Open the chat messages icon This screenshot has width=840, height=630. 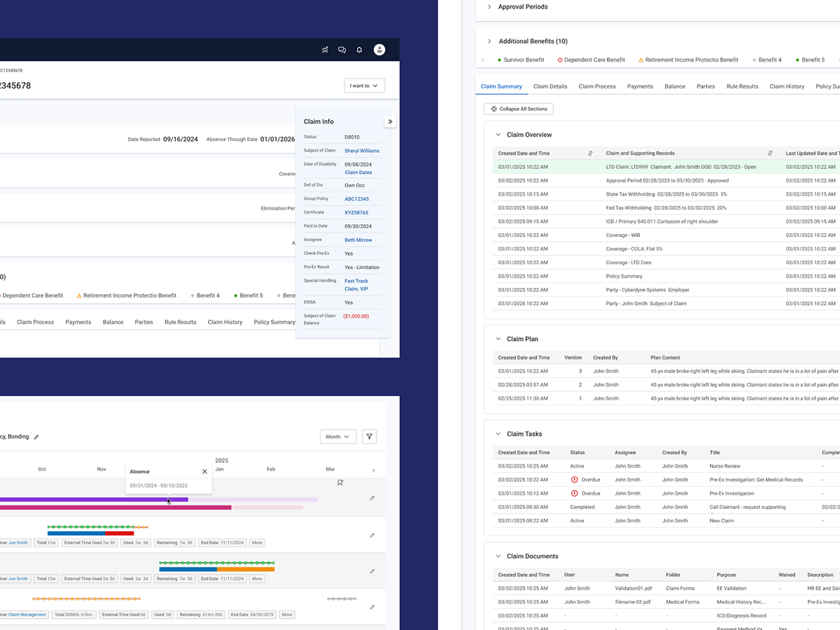pos(342,50)
